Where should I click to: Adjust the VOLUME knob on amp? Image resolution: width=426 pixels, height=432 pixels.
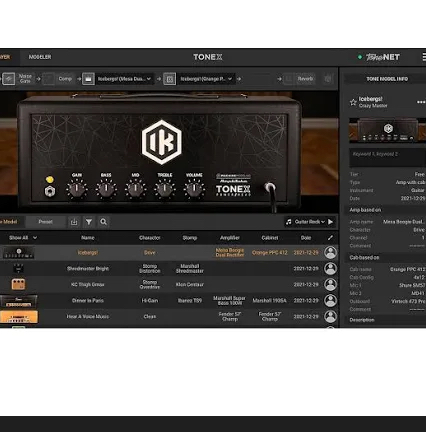coord(194,189)
